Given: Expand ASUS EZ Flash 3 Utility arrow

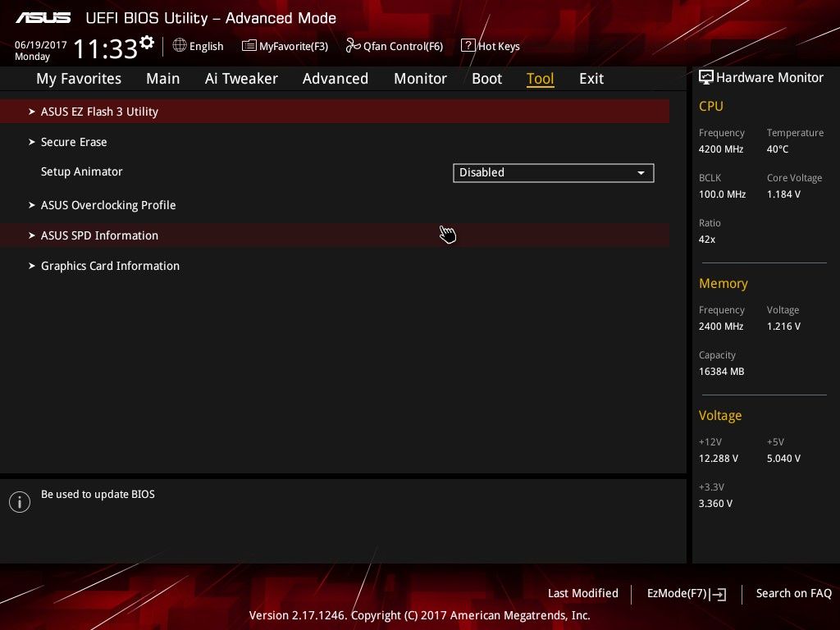Looking at the screenshot, I should click(x=32, y=112).
